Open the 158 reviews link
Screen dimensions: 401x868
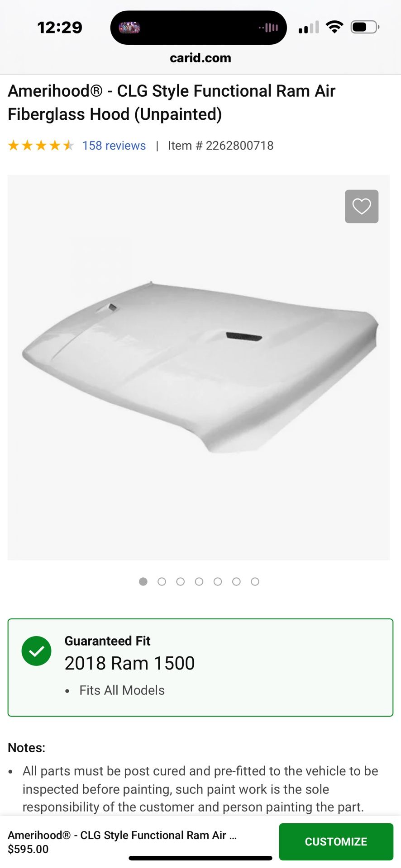[x=114, y=146]
